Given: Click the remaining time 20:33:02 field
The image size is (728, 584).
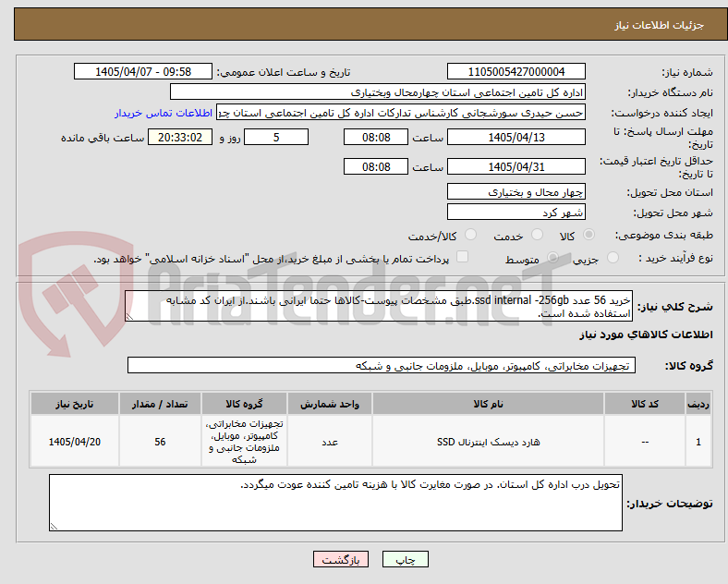Looking at the screenshot, I should (180, 137).
